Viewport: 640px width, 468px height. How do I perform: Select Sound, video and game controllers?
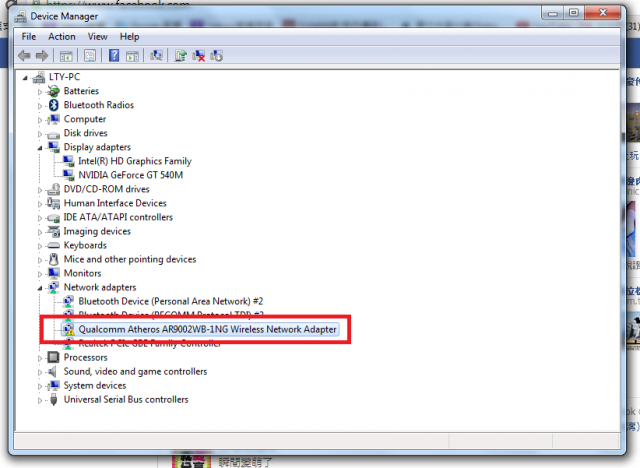coord(135,371)
